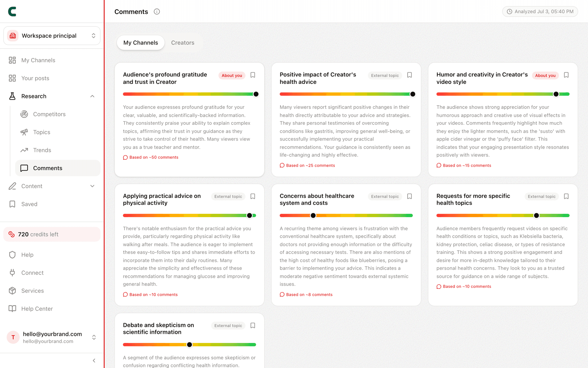Click the Analyzed Jul 3, 05:40 PM badge

click(540, 11)
